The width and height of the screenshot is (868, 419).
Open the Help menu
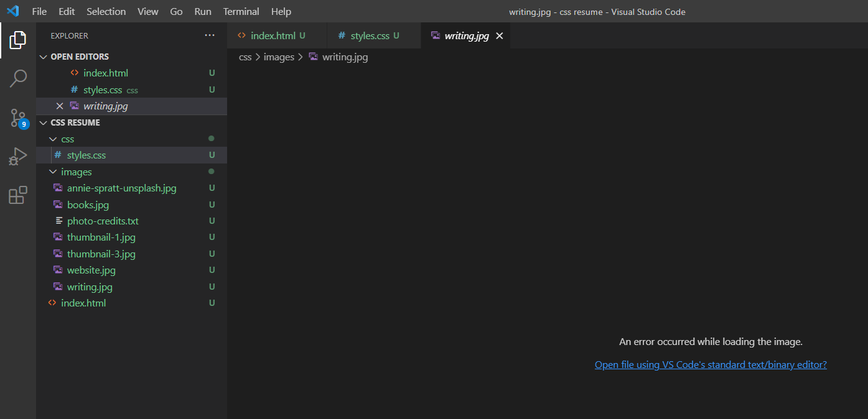(281, 12)
